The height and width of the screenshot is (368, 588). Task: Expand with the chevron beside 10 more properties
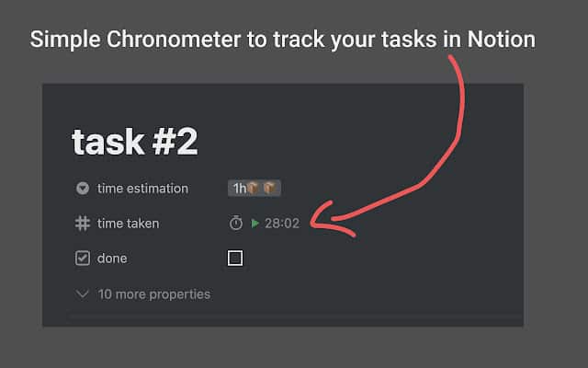83,294
